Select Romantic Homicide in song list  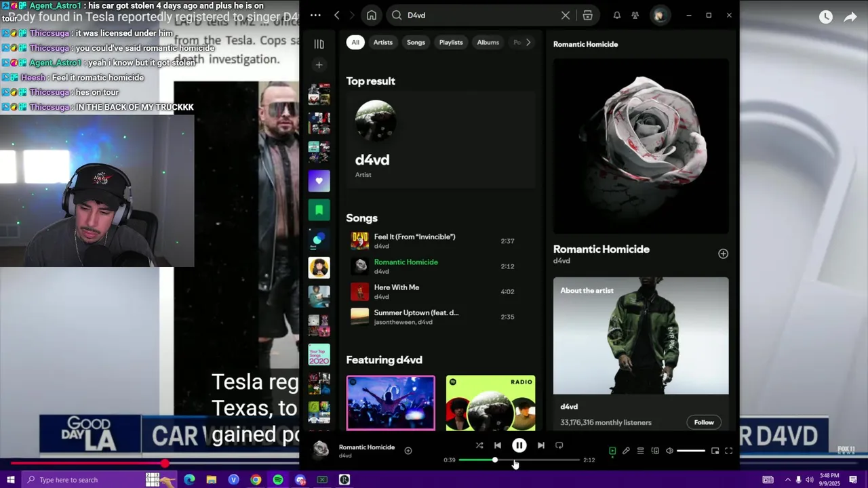pyautogui.click(x=440, y=266)
